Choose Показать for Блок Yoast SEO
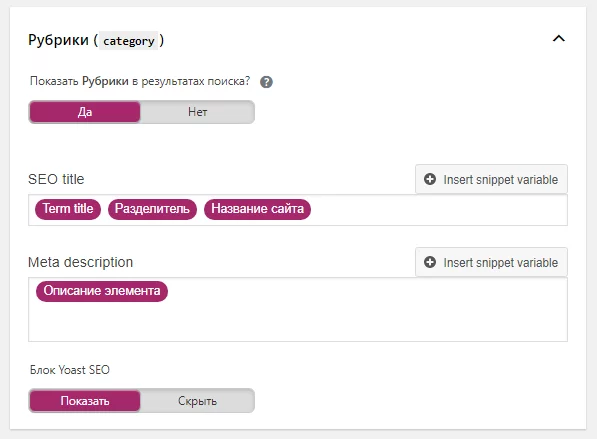597x439 pixels. (x=85, y=401)
